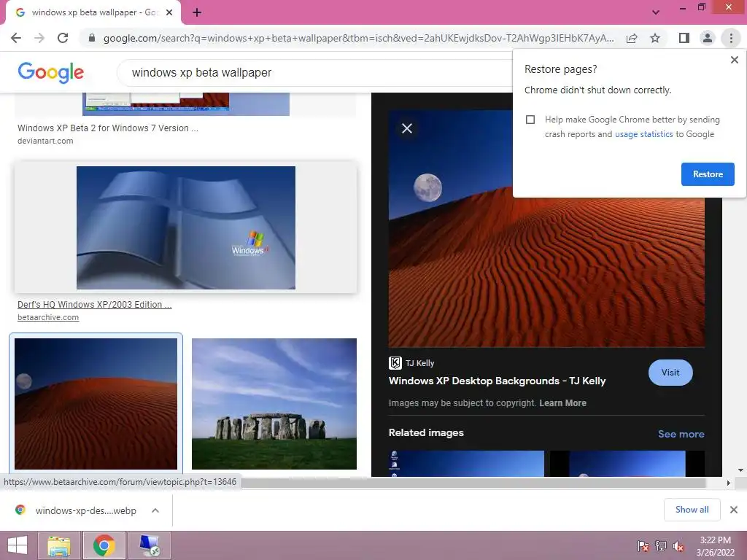Click the address bar URL
This screenshot has width=747, height=560.
(x=358, y=38)
